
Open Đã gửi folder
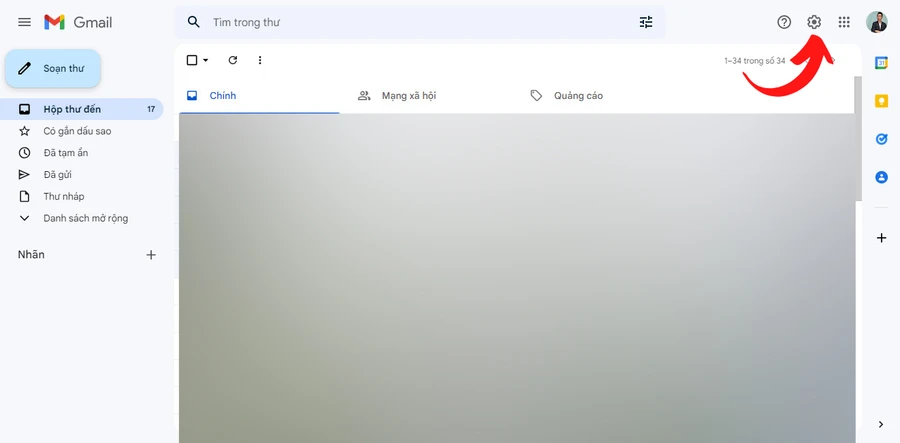coord(82,174)
